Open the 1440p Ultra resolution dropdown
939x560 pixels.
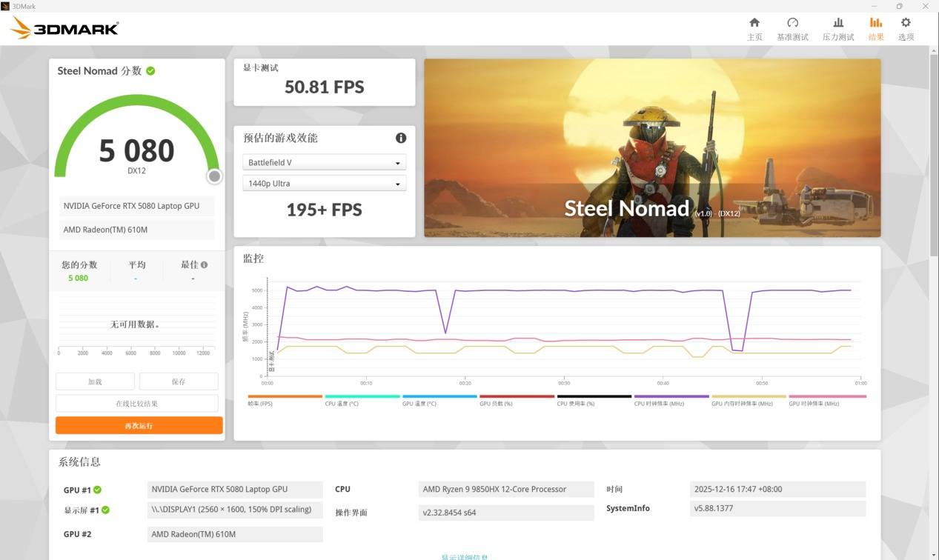coord(324,184)
